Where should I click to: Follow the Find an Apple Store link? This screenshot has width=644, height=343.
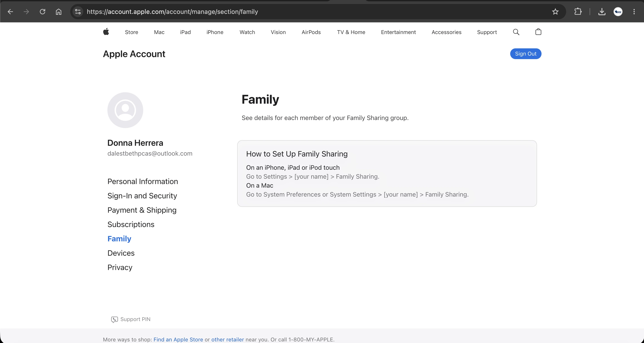coord(178,339)
